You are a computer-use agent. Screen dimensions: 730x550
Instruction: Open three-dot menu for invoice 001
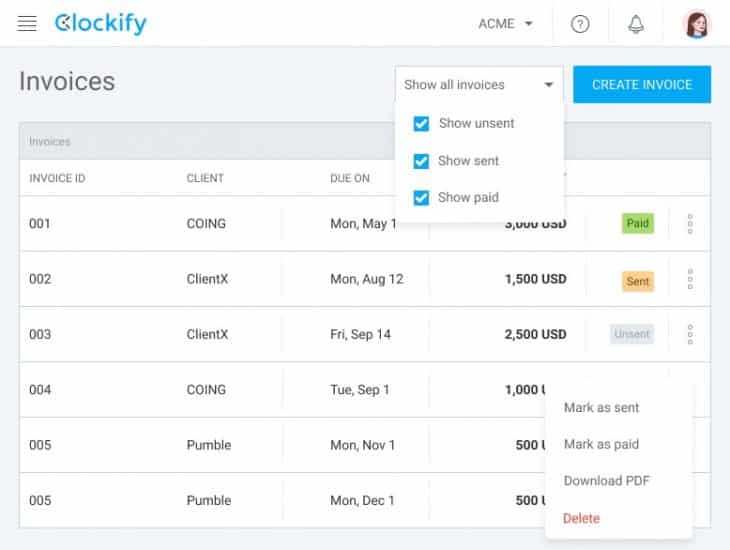(x=690, y=224)
